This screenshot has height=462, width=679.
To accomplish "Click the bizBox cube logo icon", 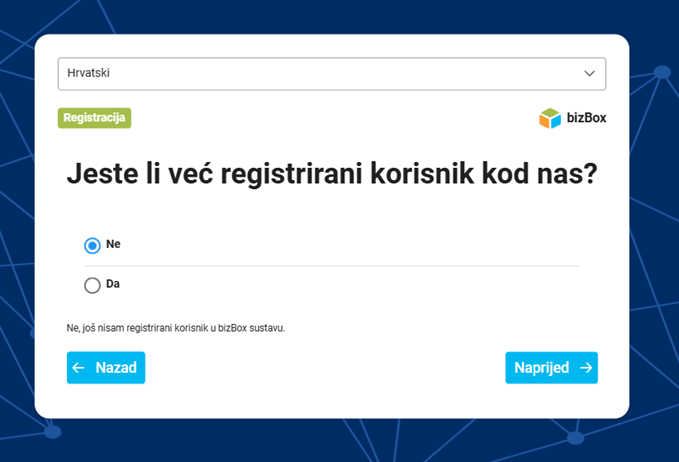I will click(x=550, y=118).
